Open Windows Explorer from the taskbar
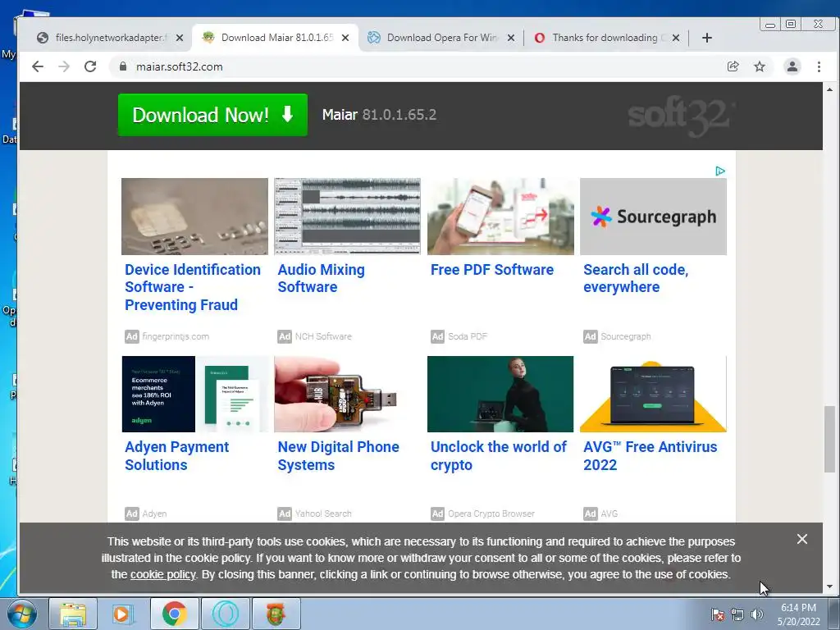The image size is (840, 630). click(x=73, y=614)
